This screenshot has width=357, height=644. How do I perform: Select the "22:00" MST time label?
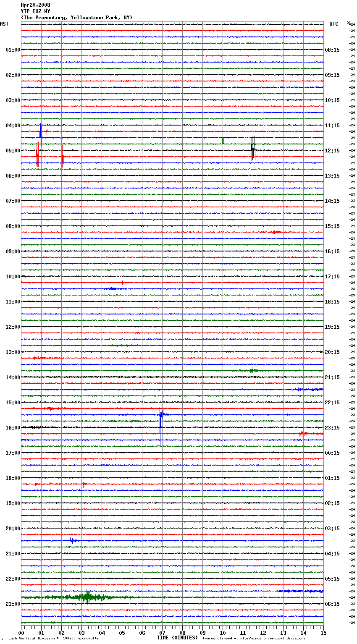13,579
